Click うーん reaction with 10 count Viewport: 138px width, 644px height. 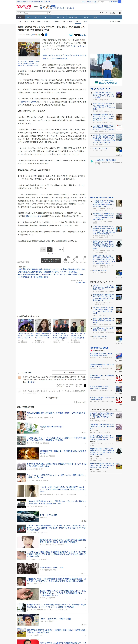tap(79, 386)
